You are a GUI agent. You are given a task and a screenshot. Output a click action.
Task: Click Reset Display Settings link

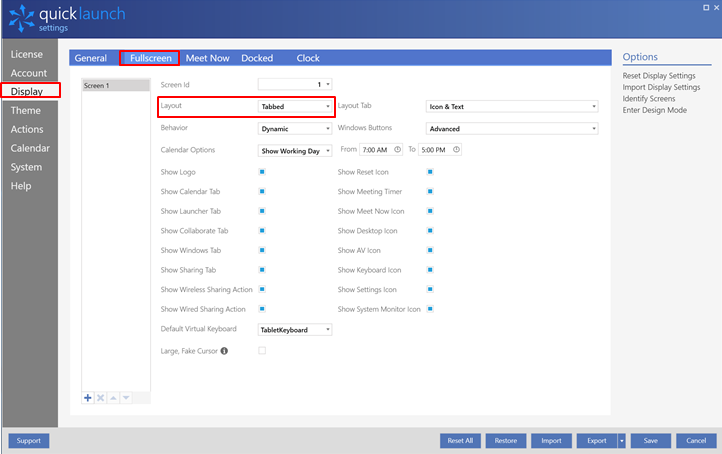pyautogui.click(x=659, y=76)
